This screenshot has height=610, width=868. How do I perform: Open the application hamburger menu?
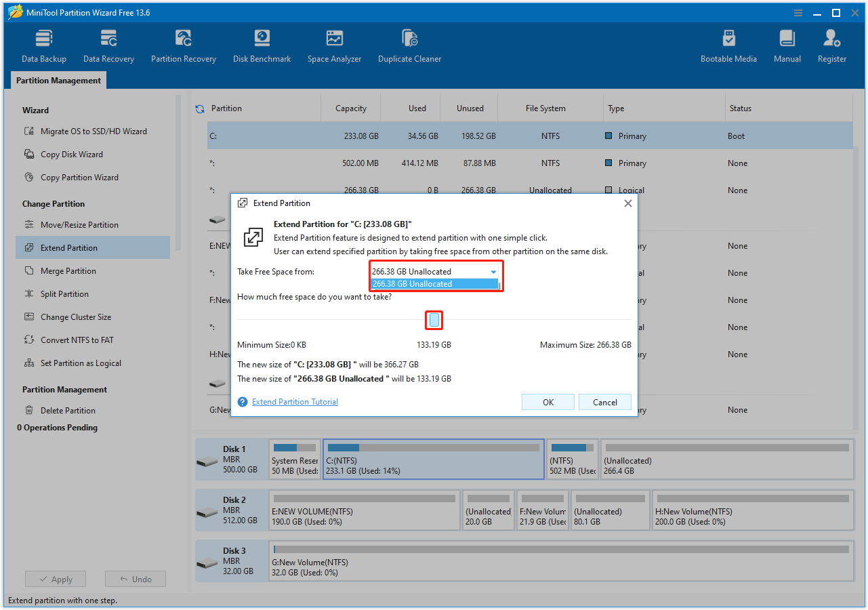pyautogui.click(x=798, y=12)
